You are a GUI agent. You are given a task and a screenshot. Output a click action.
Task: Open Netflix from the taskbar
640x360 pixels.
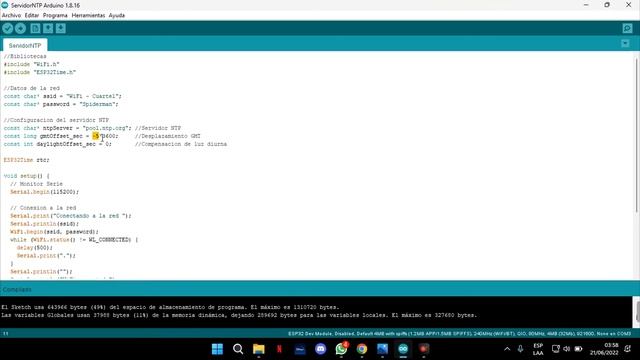click(280, 349)
